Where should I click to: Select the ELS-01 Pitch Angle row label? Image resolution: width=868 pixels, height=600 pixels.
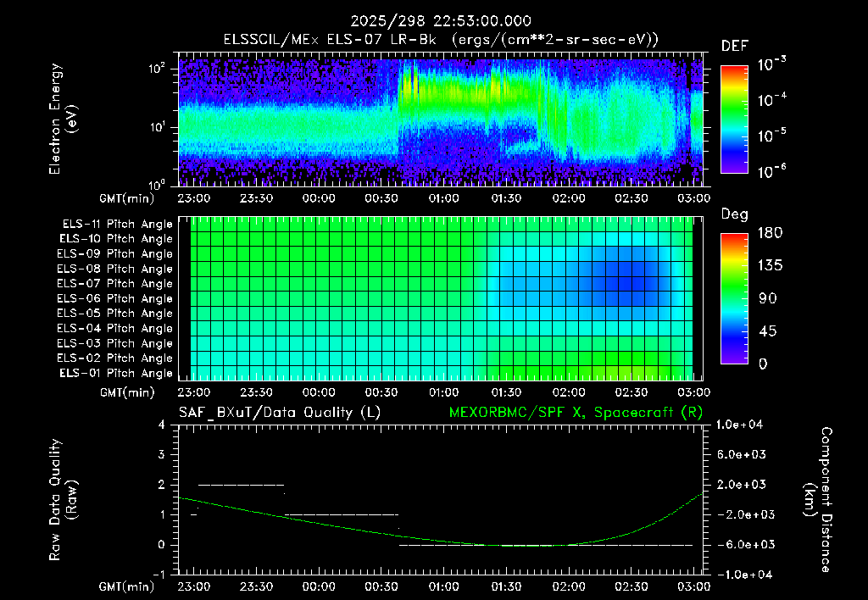(x=116, y=374)
